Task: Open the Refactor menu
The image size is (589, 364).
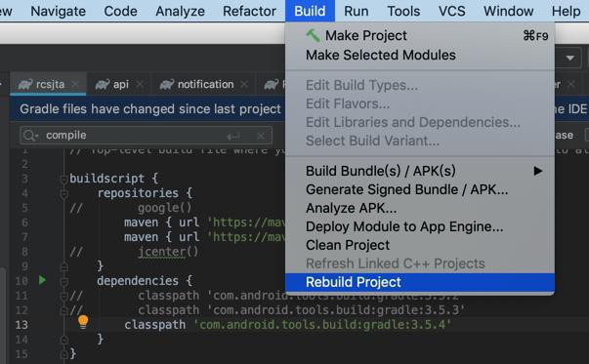Action: (249, 12)
